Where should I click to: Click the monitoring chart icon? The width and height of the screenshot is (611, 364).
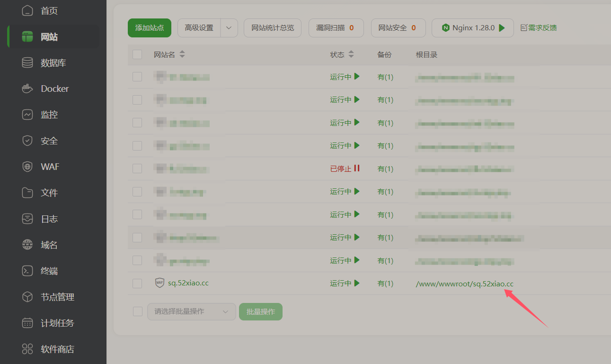click(27, 115)
